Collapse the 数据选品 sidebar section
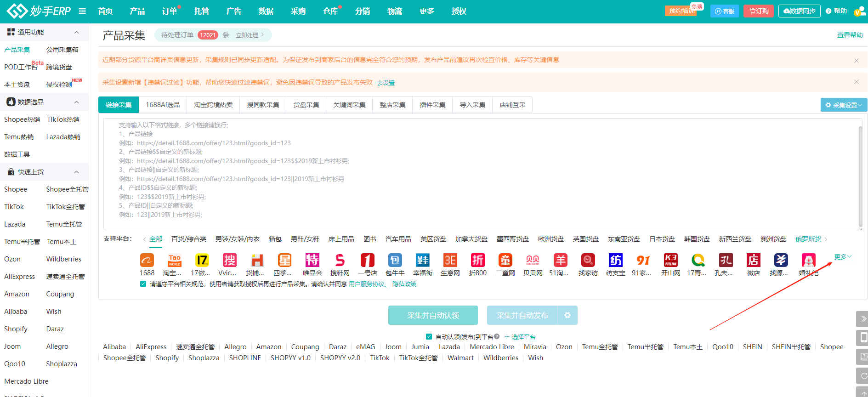The image size is (868, 397). (x=76, y=102)
